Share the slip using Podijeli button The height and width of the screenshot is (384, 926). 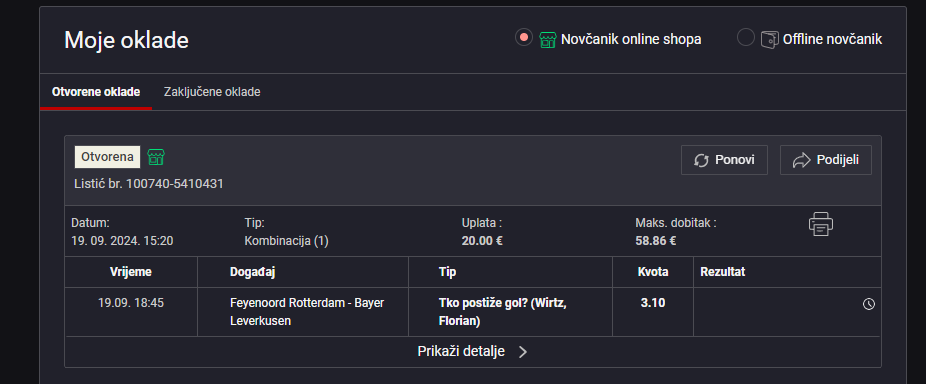click(x=826, y=160)
